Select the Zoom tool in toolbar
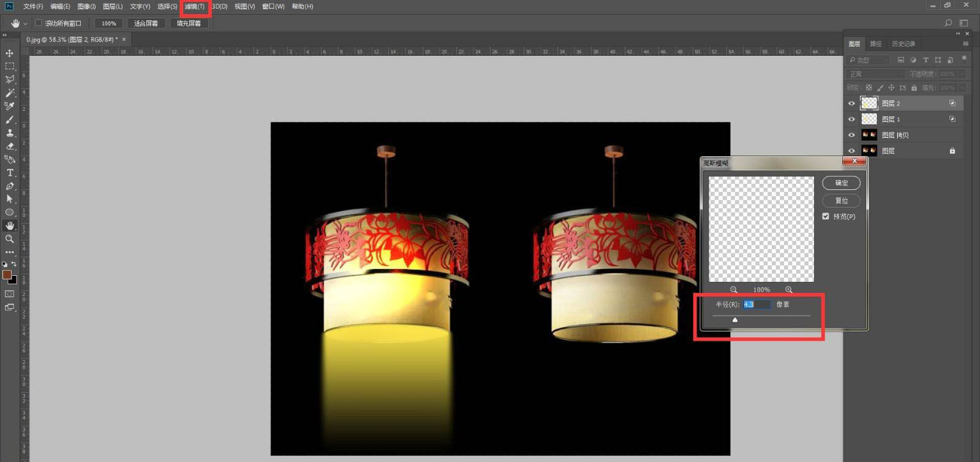 point(10,239)
